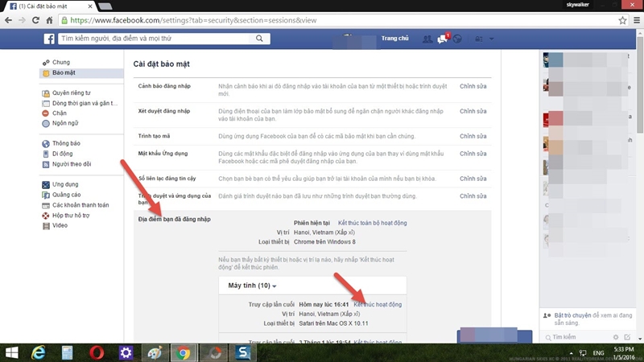644x362 pixels.
Task: Open Paint palette icon in taskbar
Action: tap(155, 352)
